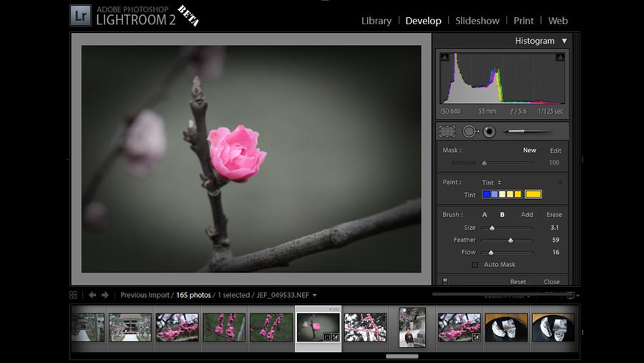This screenshot has height=363, width=644.
Task: Enable the Auto Mask checkbox
Action: (x=475, y=265)
